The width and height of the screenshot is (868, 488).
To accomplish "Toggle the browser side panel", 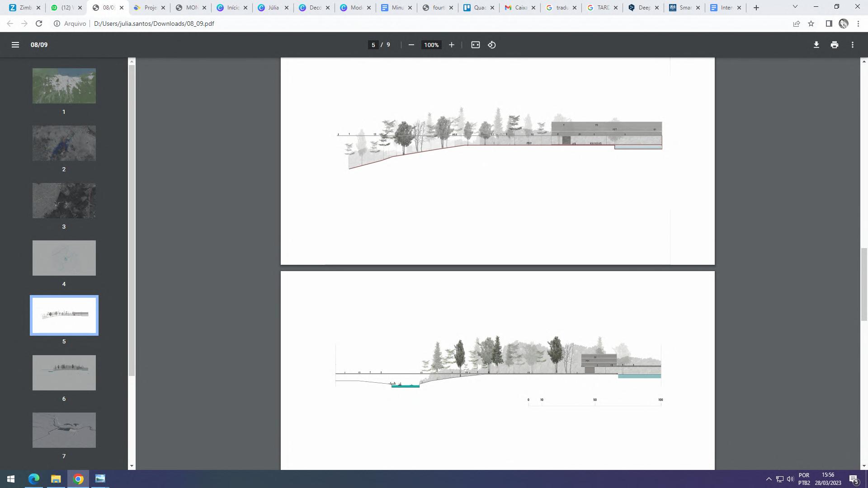I will point(829,23).
